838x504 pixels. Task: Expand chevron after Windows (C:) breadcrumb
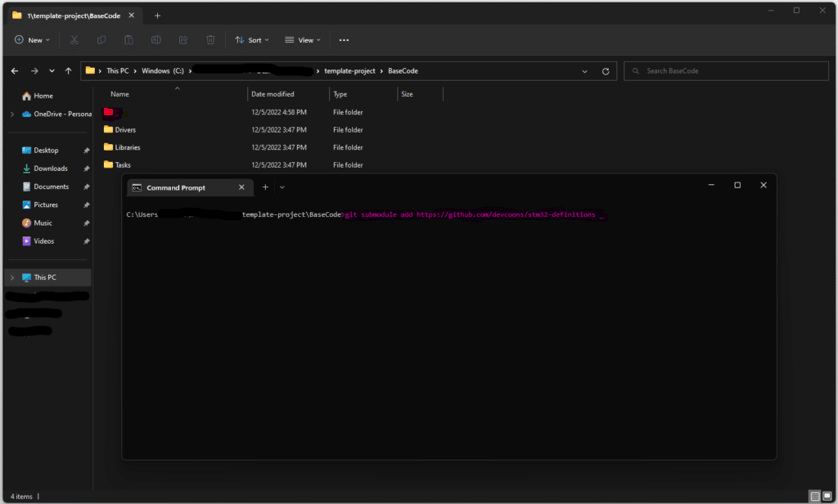pos(190,71)
